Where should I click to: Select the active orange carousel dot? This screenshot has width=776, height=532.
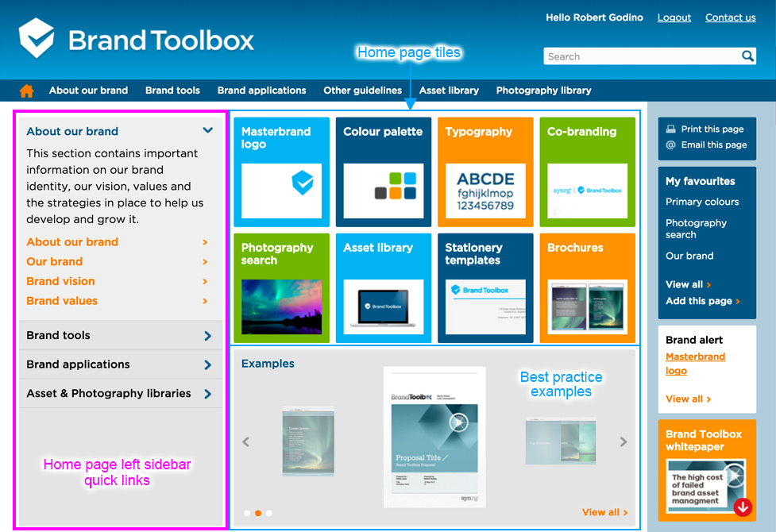tap(258, 513)
